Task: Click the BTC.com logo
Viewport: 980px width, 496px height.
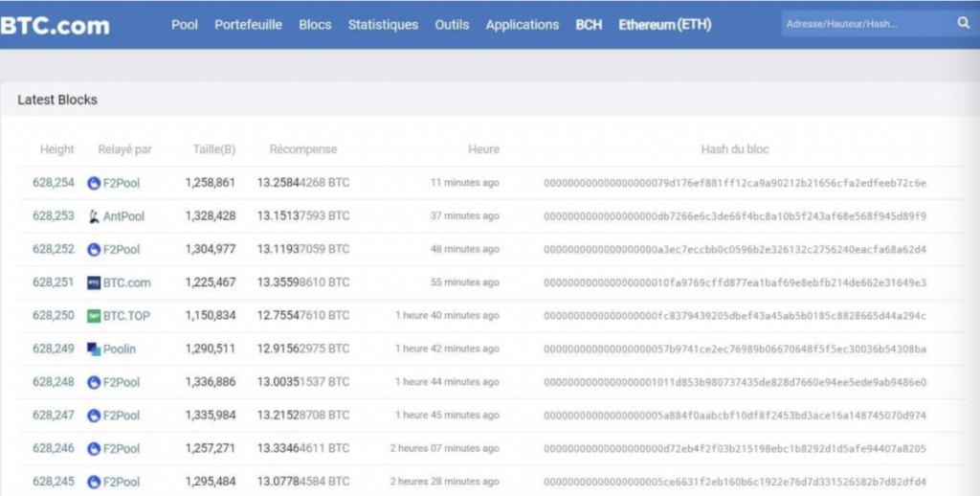Action: click(55, 25)
